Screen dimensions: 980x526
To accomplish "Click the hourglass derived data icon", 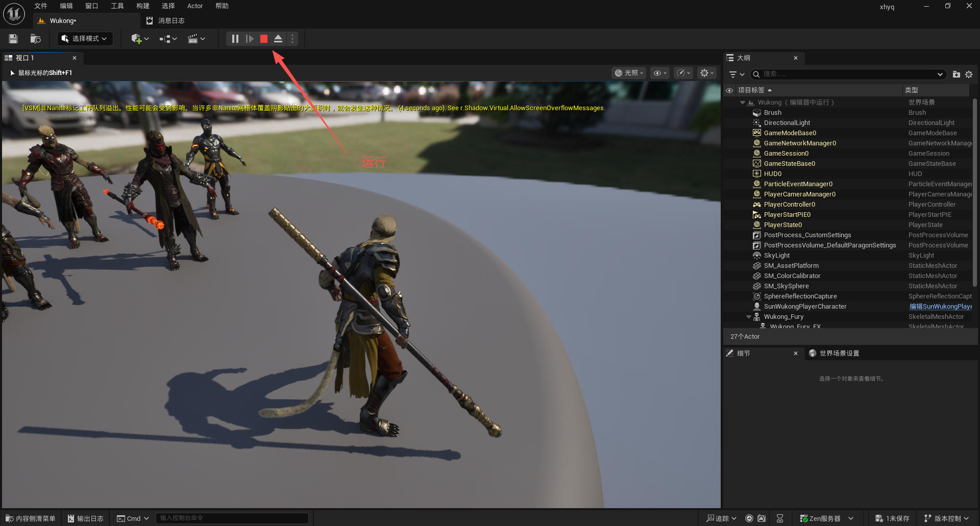I will pos(780,518).
